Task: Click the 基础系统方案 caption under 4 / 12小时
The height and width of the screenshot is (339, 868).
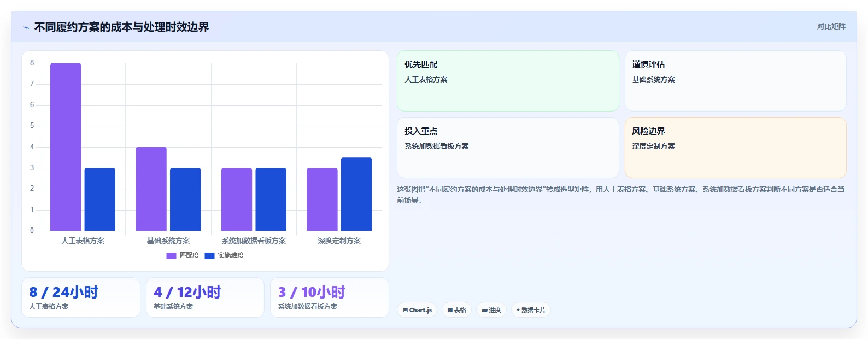Action: tap(173, 307)
